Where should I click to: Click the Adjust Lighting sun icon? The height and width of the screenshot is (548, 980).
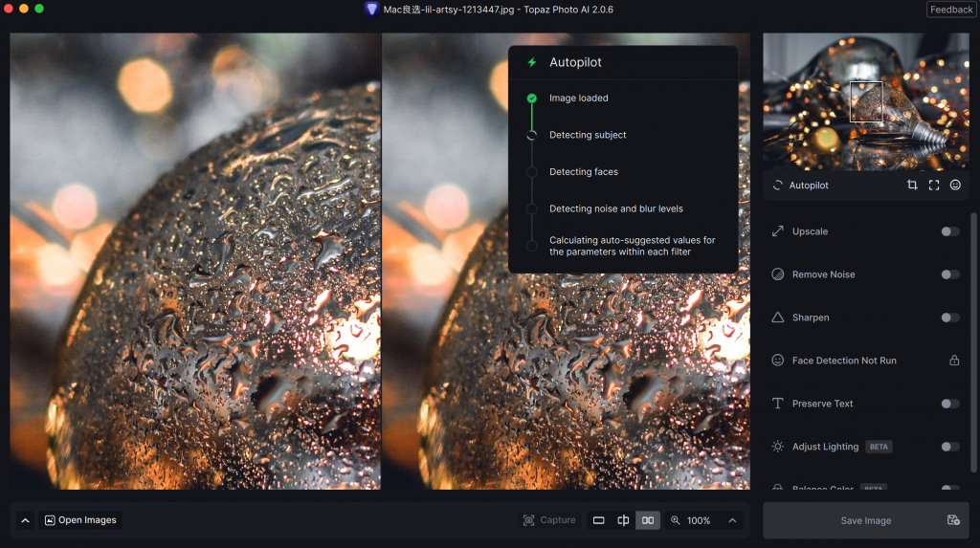click(777, 447)
